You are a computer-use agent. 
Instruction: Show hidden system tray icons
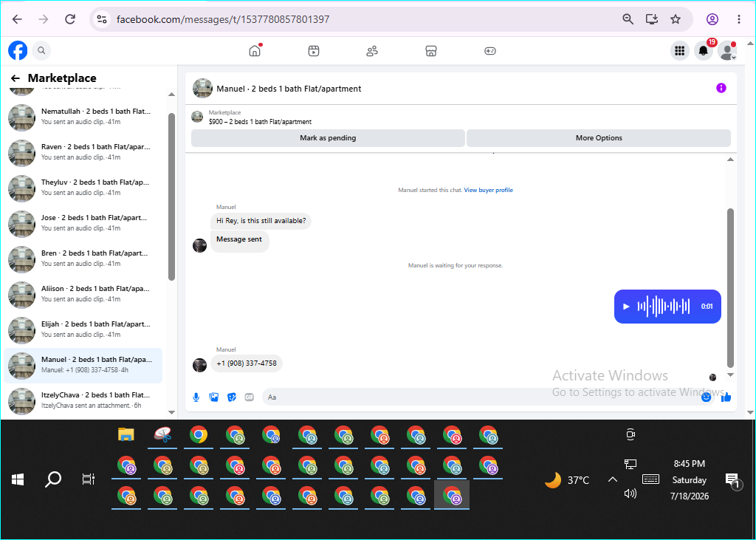[612, 479]
